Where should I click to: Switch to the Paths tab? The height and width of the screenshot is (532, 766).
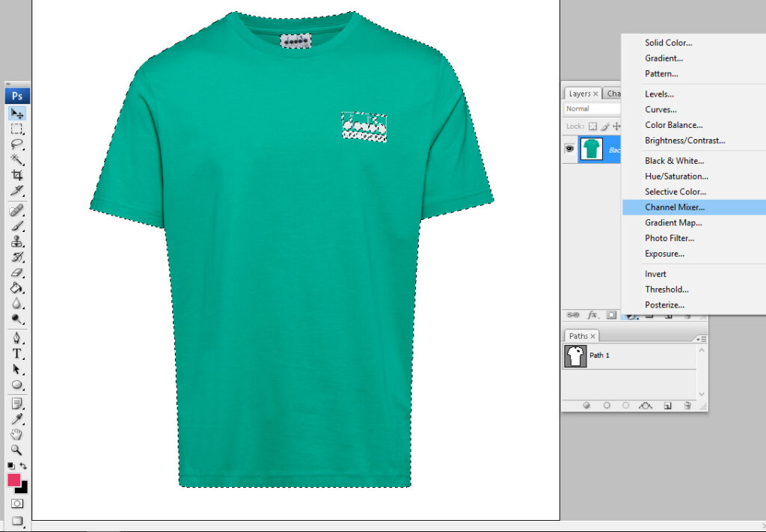point(579,336)
